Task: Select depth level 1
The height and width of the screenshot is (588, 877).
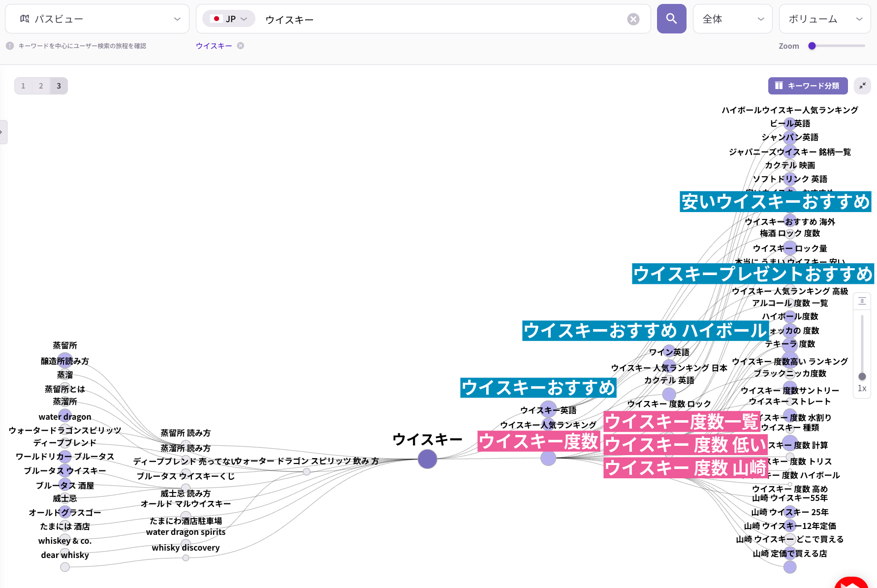Action: pyautogui.click(x=23, y=86)
